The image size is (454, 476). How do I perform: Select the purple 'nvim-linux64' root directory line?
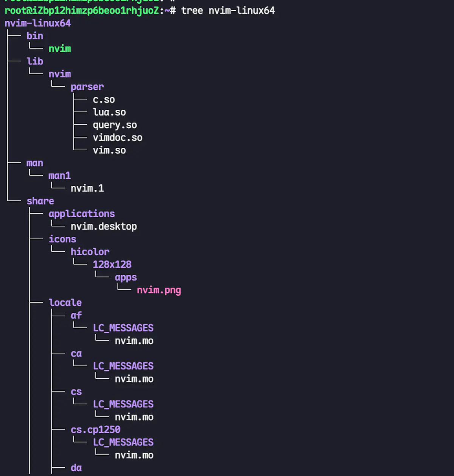[x=37, y=23]
